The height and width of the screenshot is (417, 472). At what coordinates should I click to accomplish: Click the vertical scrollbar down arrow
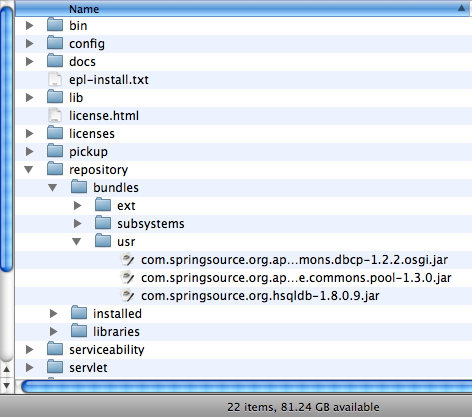(7, 386)
